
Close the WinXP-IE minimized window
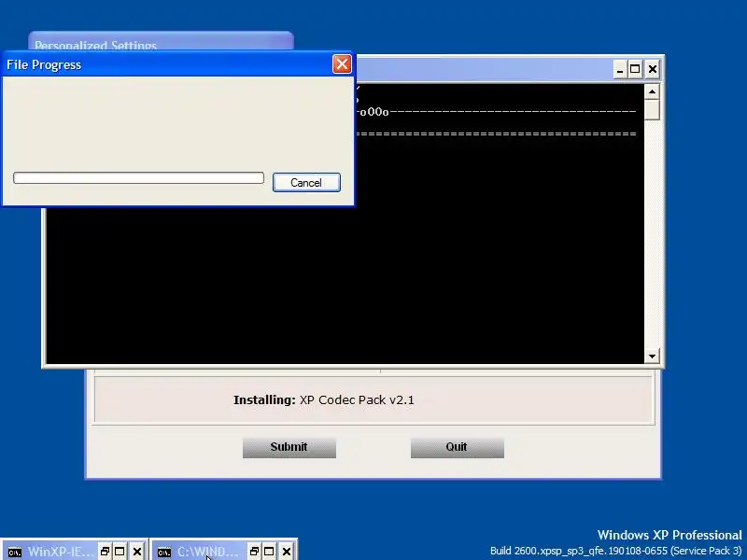[136, 552]
